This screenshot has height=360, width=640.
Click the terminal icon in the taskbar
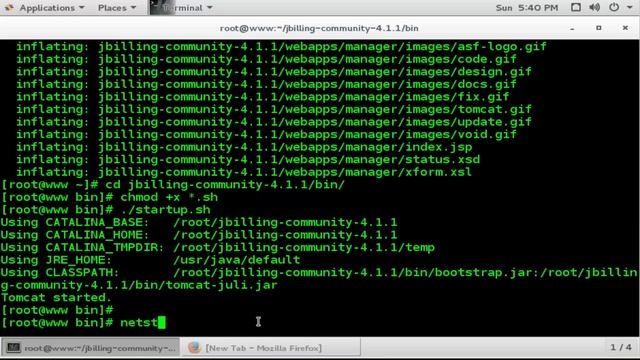[x=13, y=348]
